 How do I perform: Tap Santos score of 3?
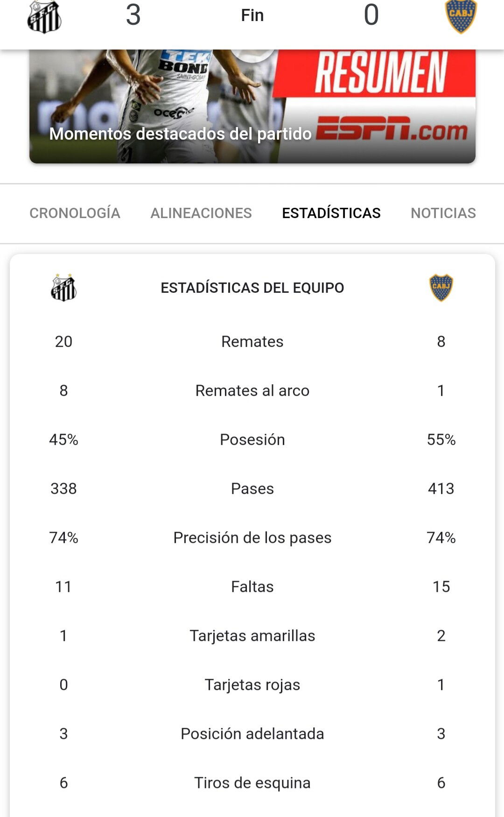(x=133, y=15)
